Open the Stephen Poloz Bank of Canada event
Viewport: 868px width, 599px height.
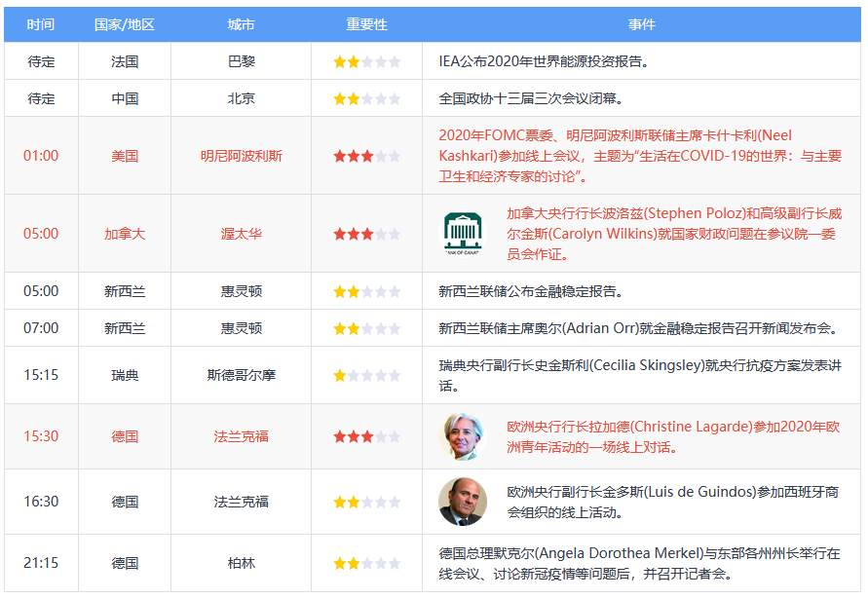674,234
